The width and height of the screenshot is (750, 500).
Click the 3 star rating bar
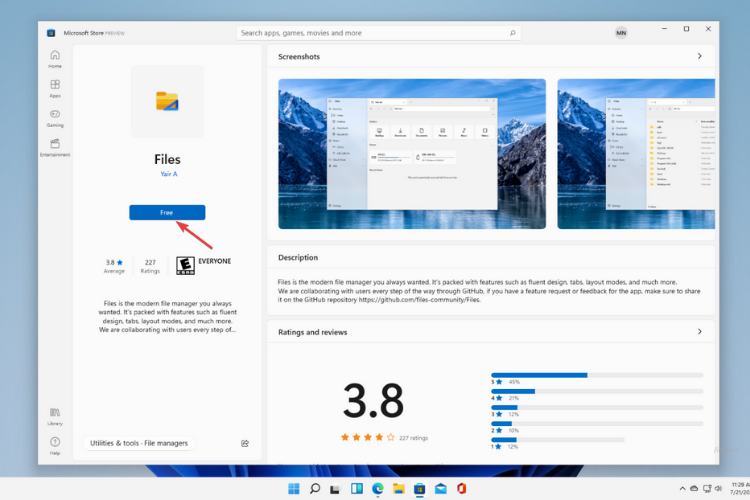pyautogui.click(x=597, y=408)
